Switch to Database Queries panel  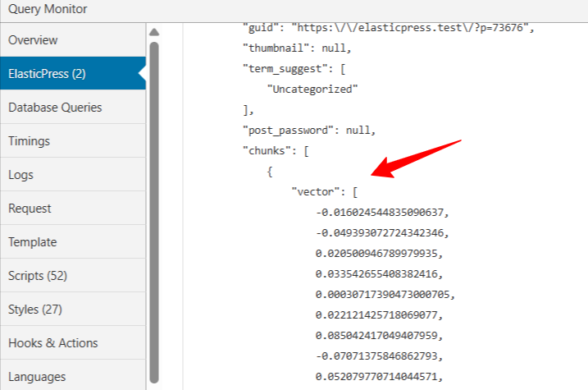coord(55,108)
